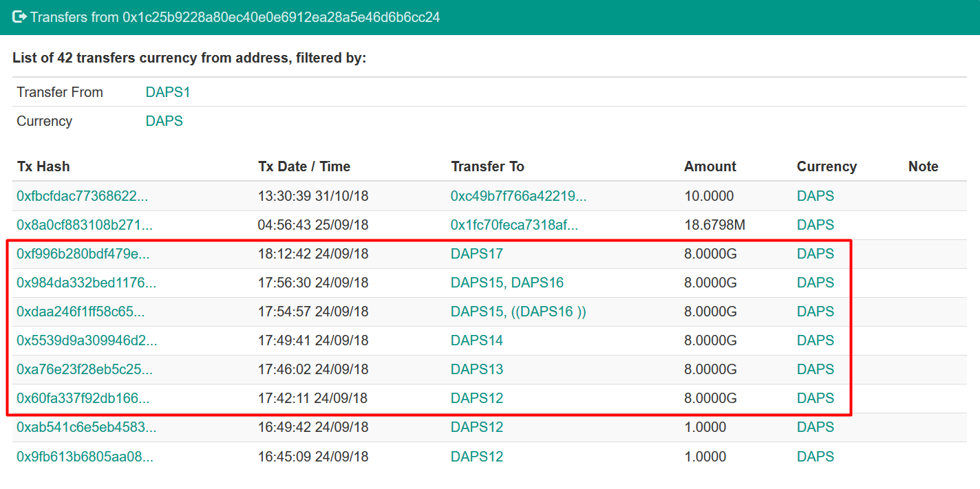Open transaction 0x984da332bed1176...

(87, 283)
